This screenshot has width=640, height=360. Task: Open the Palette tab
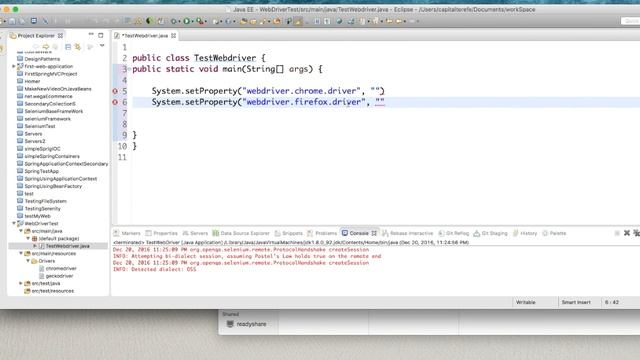554,233
